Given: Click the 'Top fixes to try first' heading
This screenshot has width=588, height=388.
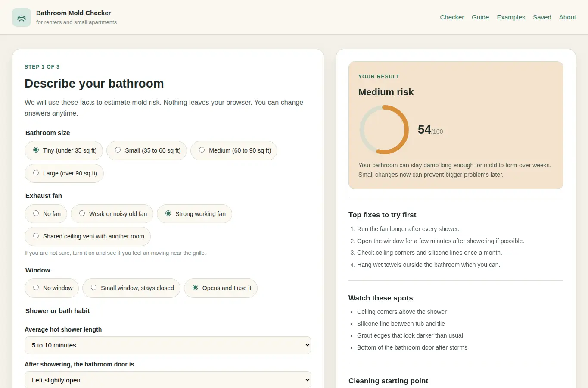Looking at the screenshot, I should click(383, 215).
